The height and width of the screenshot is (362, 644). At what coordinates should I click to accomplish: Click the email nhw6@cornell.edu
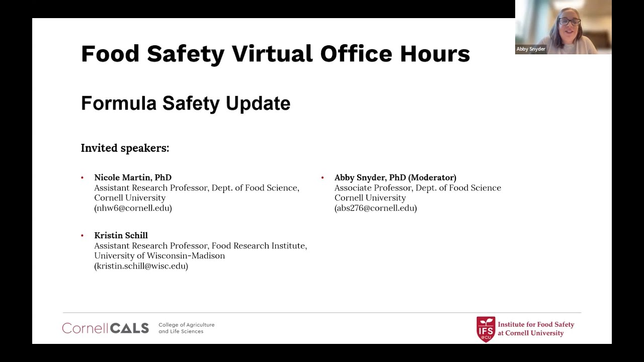(133, 208)
